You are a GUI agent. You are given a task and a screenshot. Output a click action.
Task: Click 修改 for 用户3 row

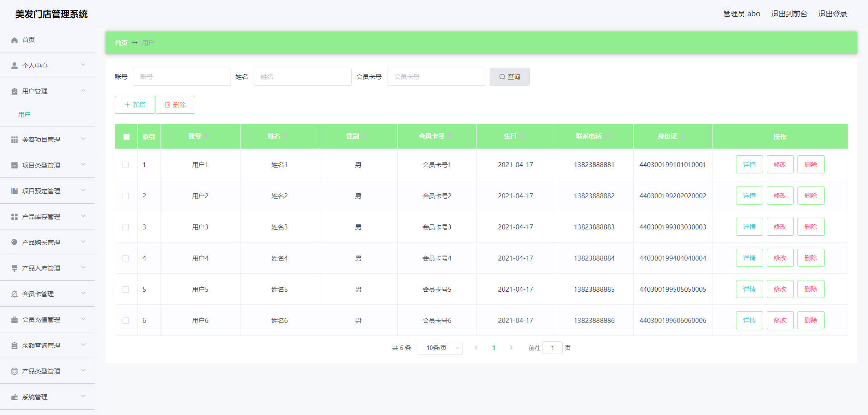coord(780,227)
